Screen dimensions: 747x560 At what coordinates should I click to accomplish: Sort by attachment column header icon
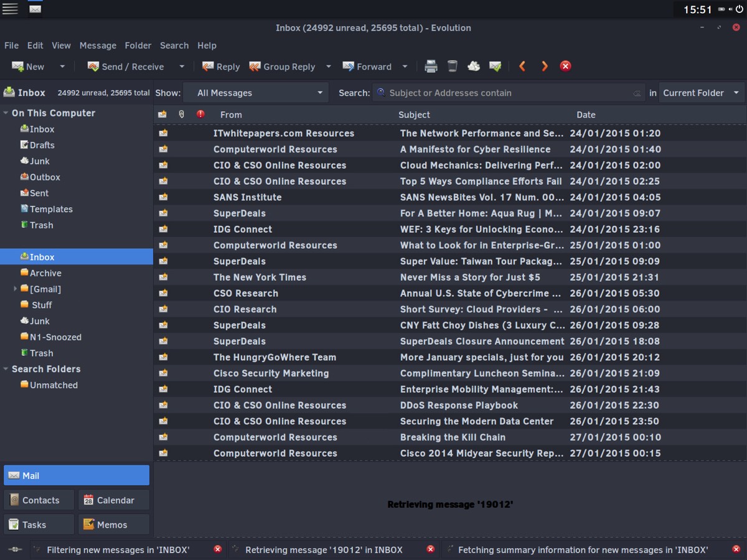click(182, 114)
